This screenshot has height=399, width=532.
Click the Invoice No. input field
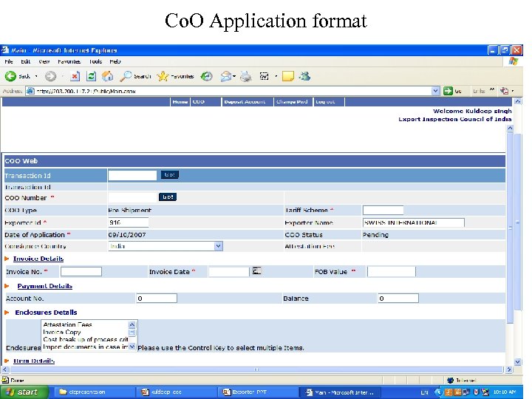[81, 272]
